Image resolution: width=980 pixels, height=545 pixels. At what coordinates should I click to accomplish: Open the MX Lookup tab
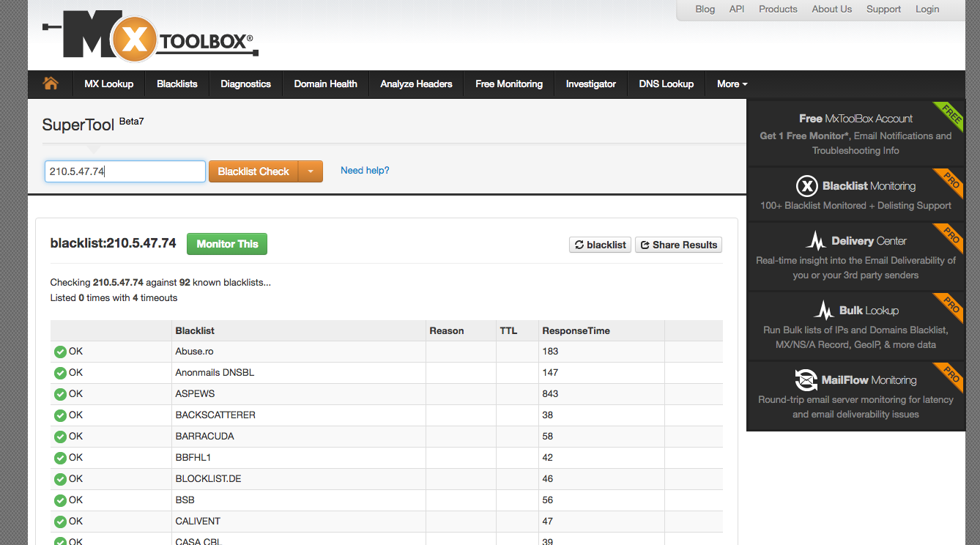[108, 84]
